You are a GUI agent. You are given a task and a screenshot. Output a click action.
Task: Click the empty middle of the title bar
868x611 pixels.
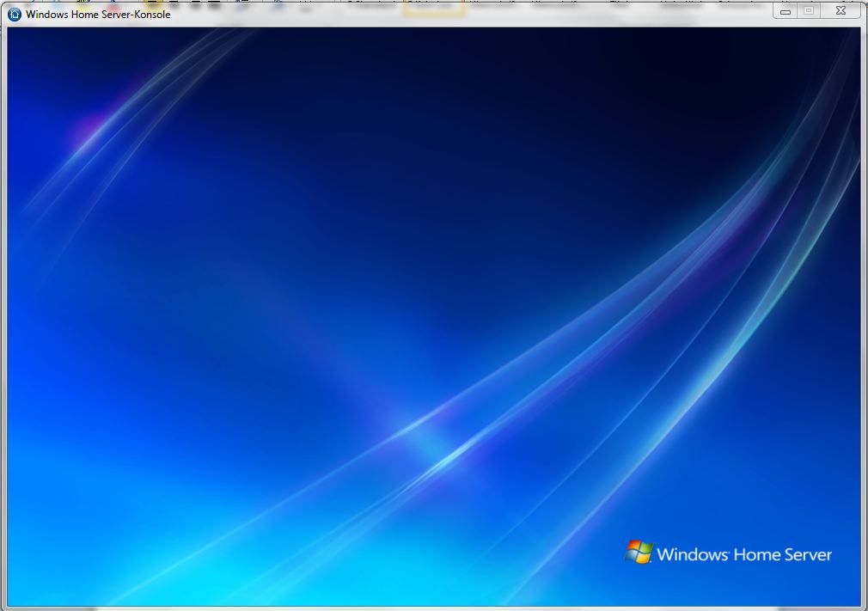click(473, 12)
